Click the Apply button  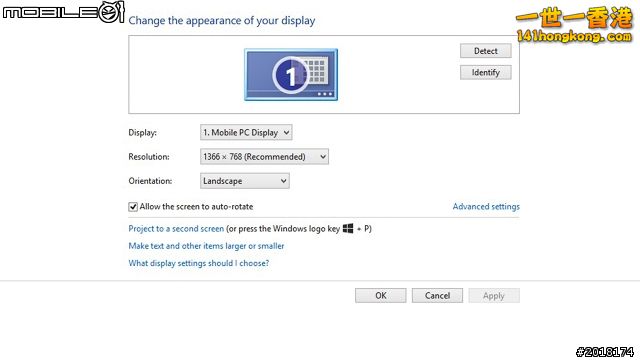tap(494, 296)
